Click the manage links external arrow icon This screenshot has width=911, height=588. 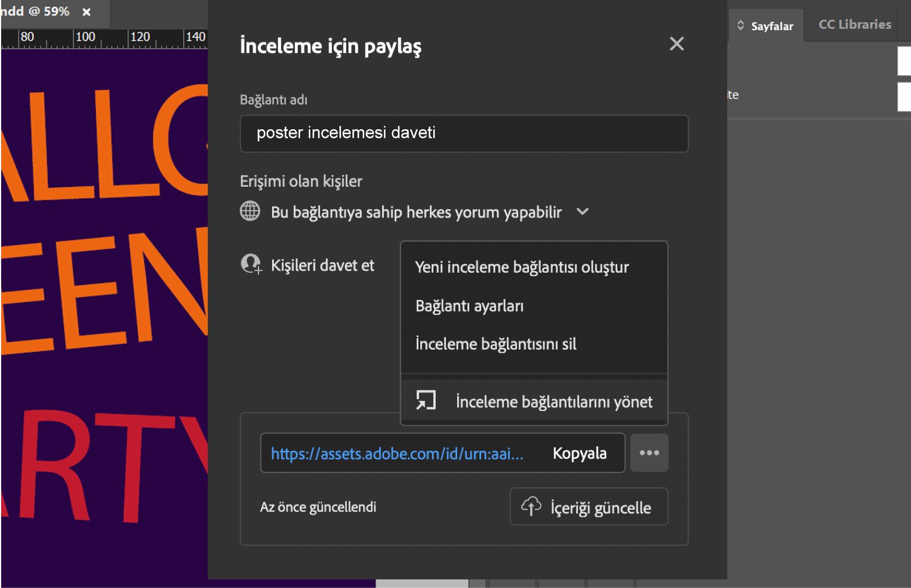click(425, 400)
